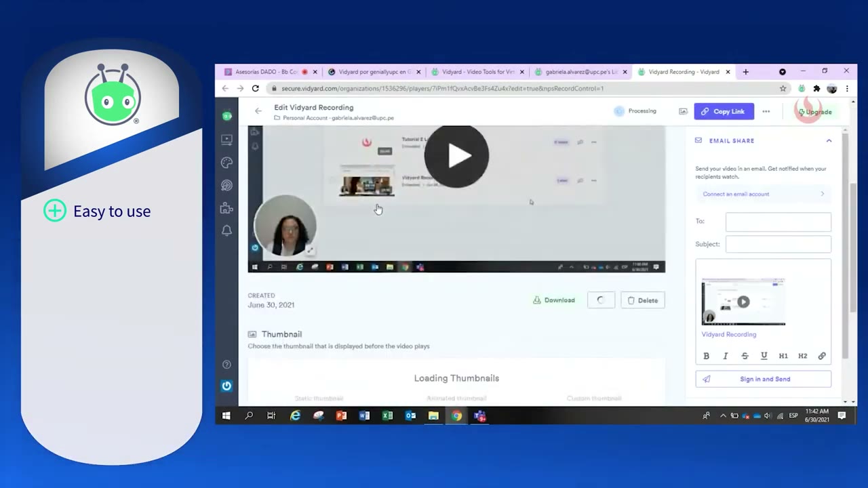Open Microsoft Teams from the taskbar
The height and width of the screenshot is (488, 868).
(x=479, y=415)
